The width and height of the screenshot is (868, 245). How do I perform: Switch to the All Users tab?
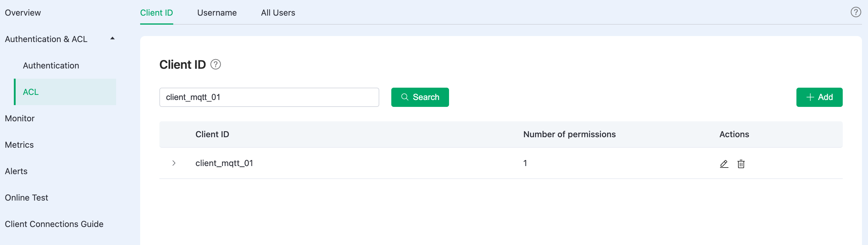pyautogui.click(x=278, y=13)
